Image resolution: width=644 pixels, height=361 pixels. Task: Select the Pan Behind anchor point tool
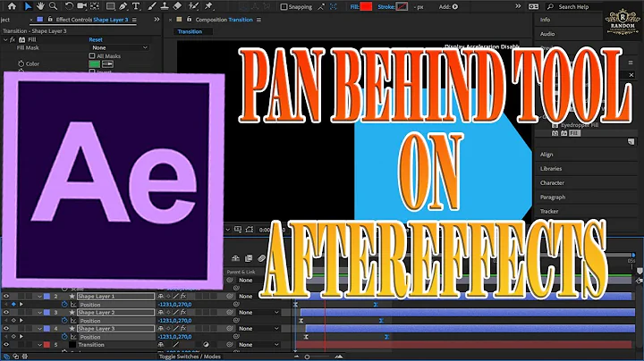click(95, 6)
